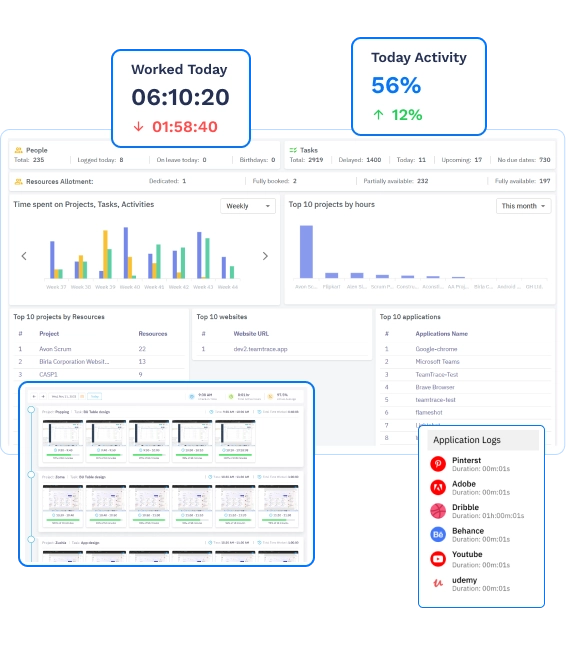Open the dev2.teamtrace.app website link
The width and height of the screenshot is (566, 653).
tap(260, 349)
